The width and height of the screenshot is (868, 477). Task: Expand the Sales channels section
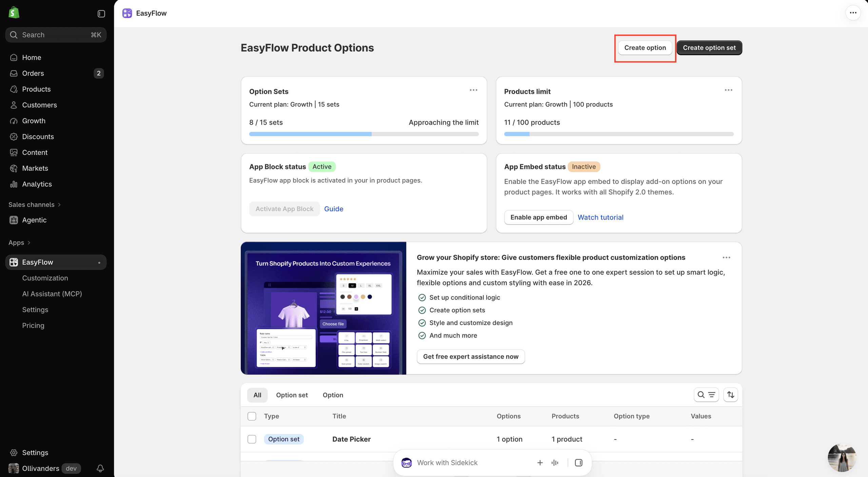[35, 204]
